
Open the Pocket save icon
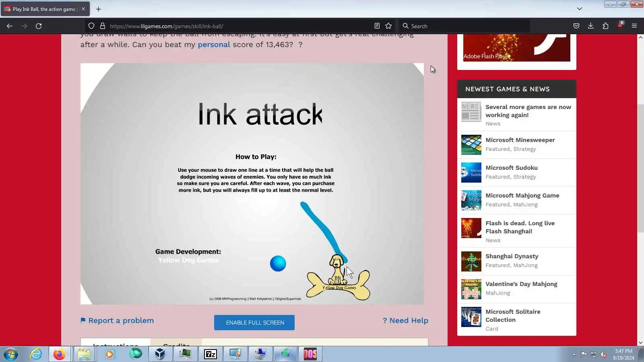pos(576,26)
